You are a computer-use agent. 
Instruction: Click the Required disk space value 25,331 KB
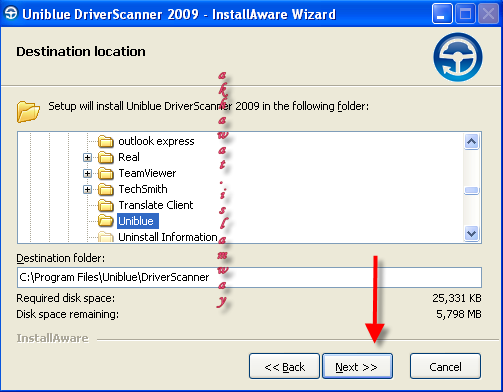pos(457,298)
